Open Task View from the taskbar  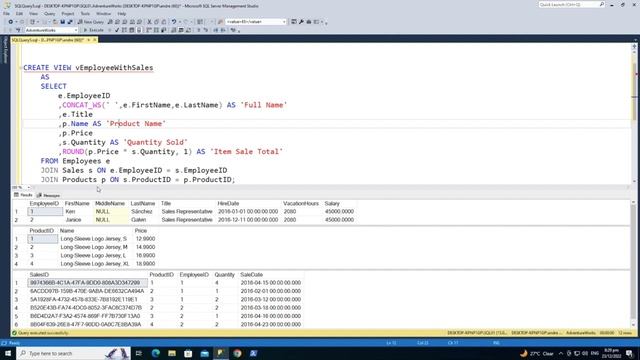[x=139, y=353]
